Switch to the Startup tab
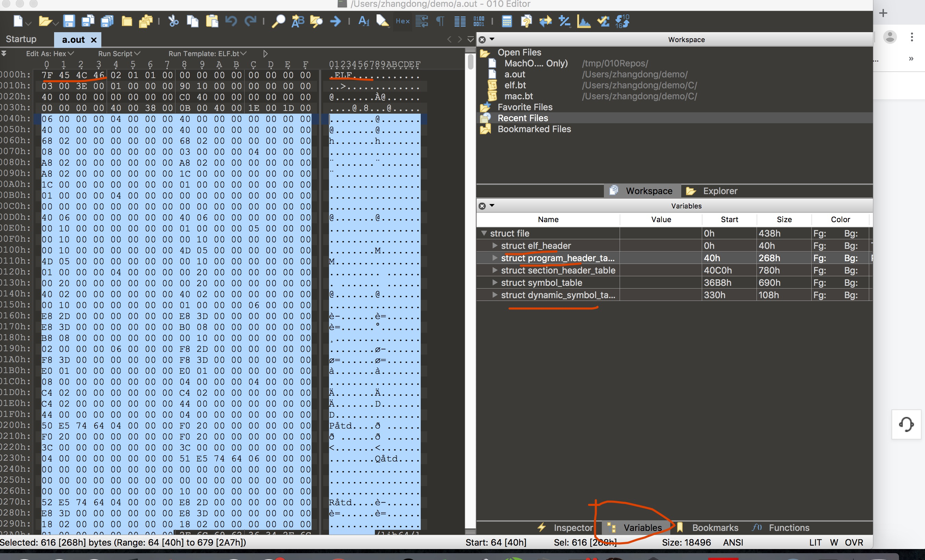 22,39
